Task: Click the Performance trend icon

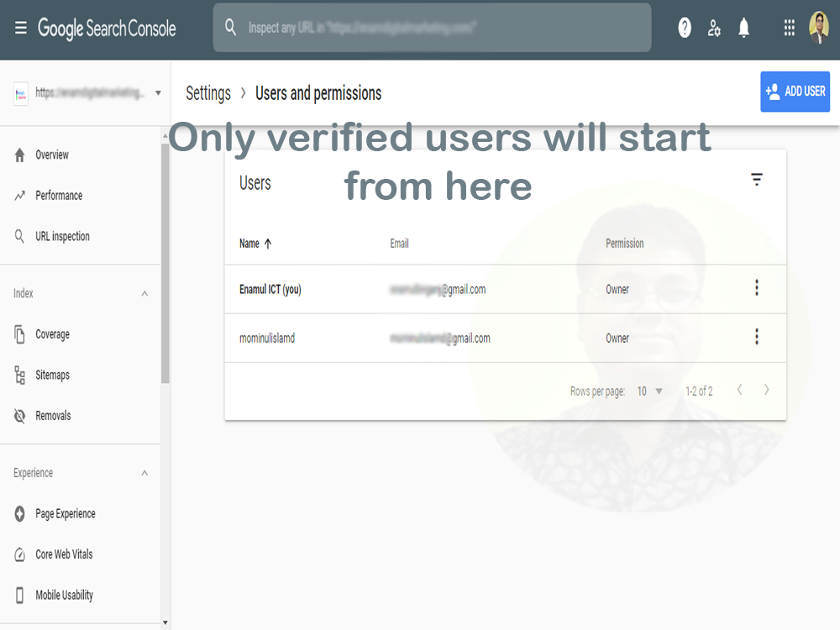Action: click(x=20, y=196)
